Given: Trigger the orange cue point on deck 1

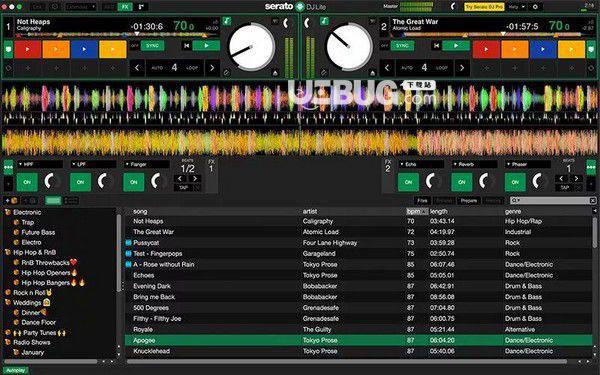Looking at the screenshot, I should point(56,49).
